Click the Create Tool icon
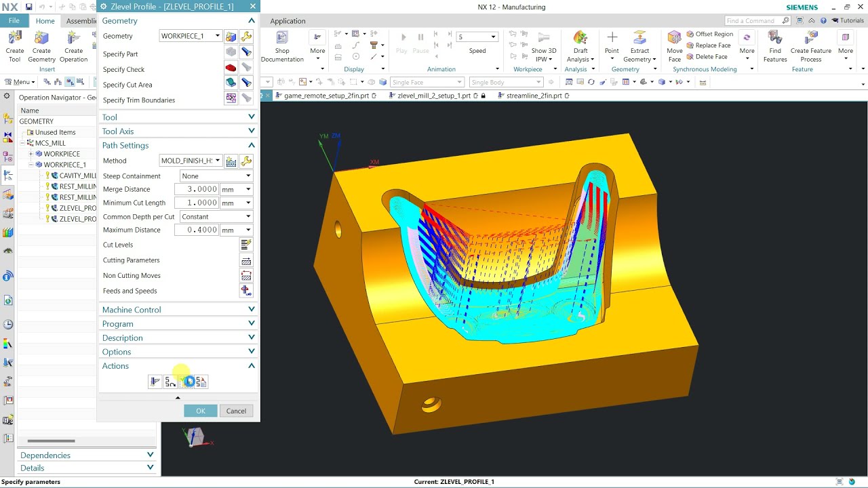 pyautogui.click(x=14, y=37)
